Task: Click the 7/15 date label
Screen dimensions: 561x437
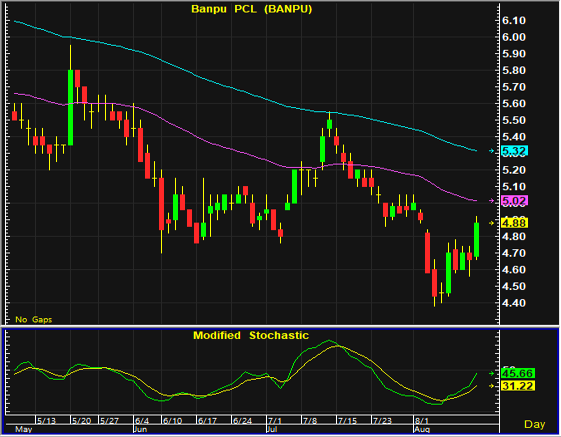Action: click(x=347, y=421)
